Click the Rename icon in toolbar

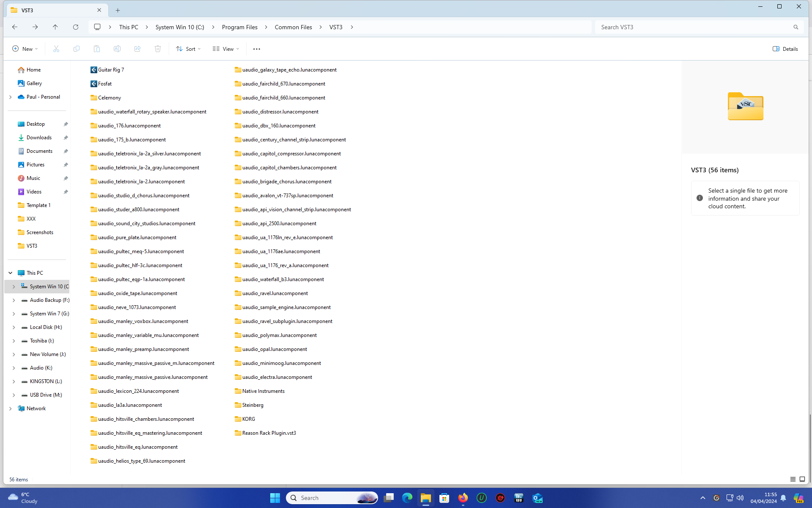(117, 49)
